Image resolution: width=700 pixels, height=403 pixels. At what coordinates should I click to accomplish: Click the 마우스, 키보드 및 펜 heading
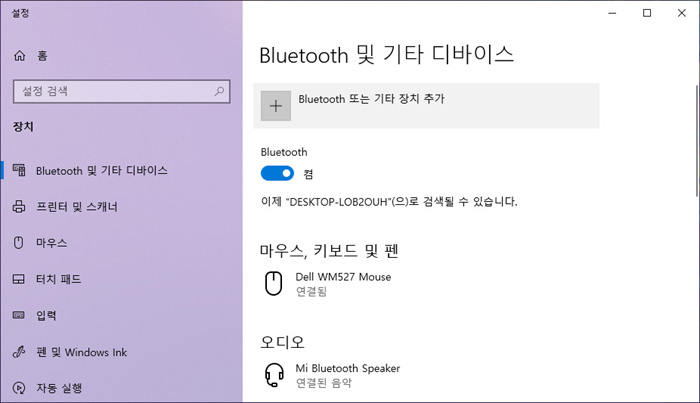[329, 251]
